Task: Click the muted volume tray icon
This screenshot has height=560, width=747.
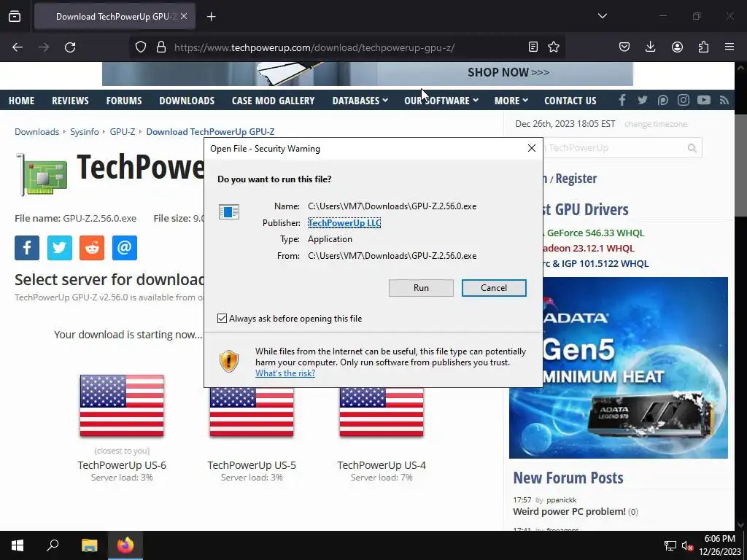Action: tap(687, 545)
